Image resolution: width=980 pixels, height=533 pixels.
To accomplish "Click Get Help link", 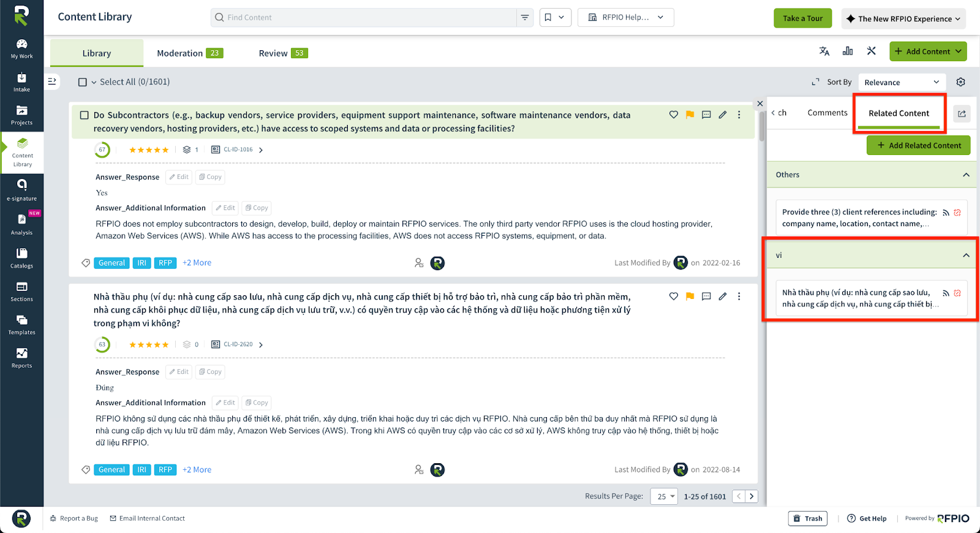I will tap(867, 518).
